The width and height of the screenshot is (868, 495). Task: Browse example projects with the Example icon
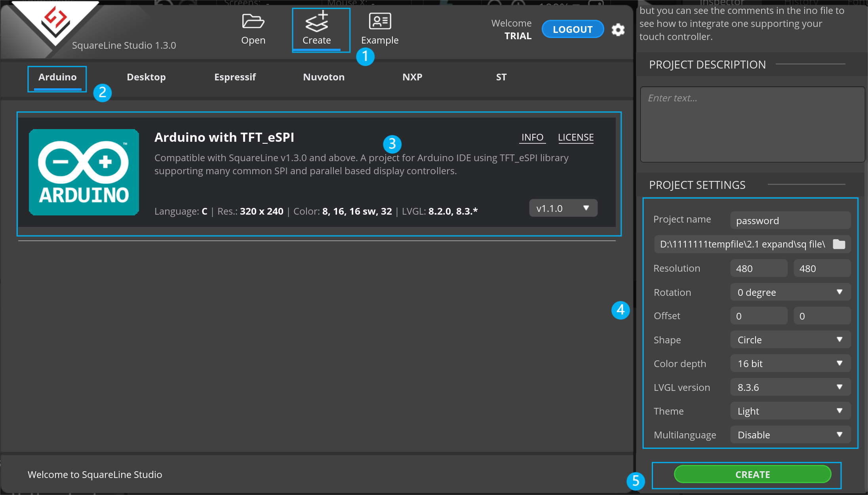pos(379,28)
